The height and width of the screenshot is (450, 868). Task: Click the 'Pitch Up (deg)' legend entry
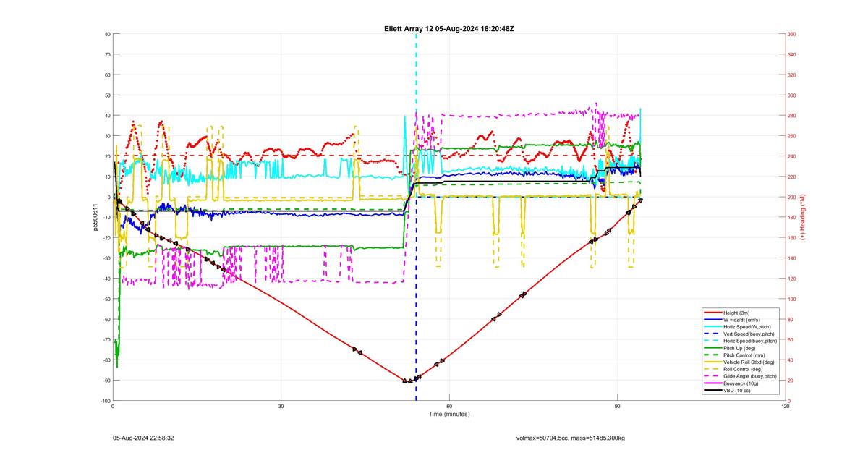[x=742, y=348]
